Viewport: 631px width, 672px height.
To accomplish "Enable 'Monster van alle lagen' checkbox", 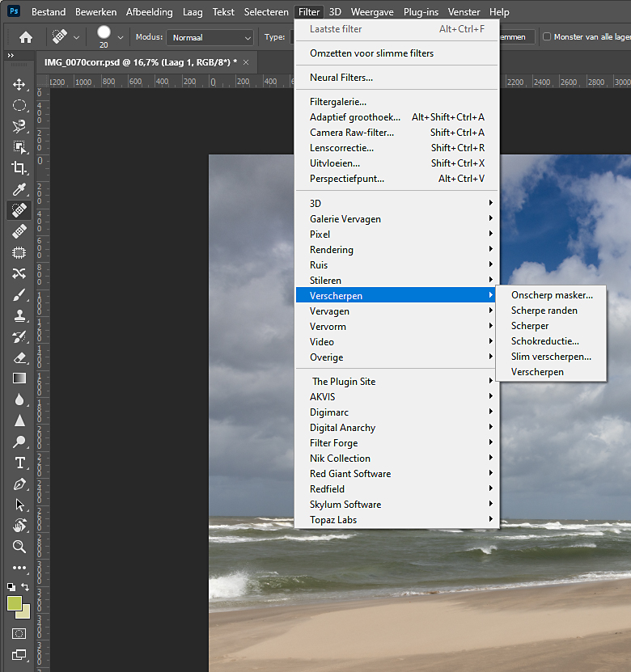I will coord(547,37).
